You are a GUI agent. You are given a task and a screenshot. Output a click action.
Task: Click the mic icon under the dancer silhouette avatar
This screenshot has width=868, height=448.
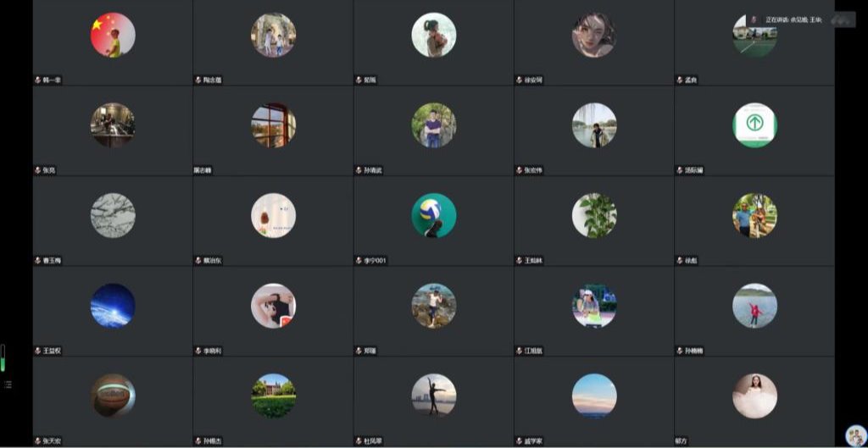(x=359, y=441)
